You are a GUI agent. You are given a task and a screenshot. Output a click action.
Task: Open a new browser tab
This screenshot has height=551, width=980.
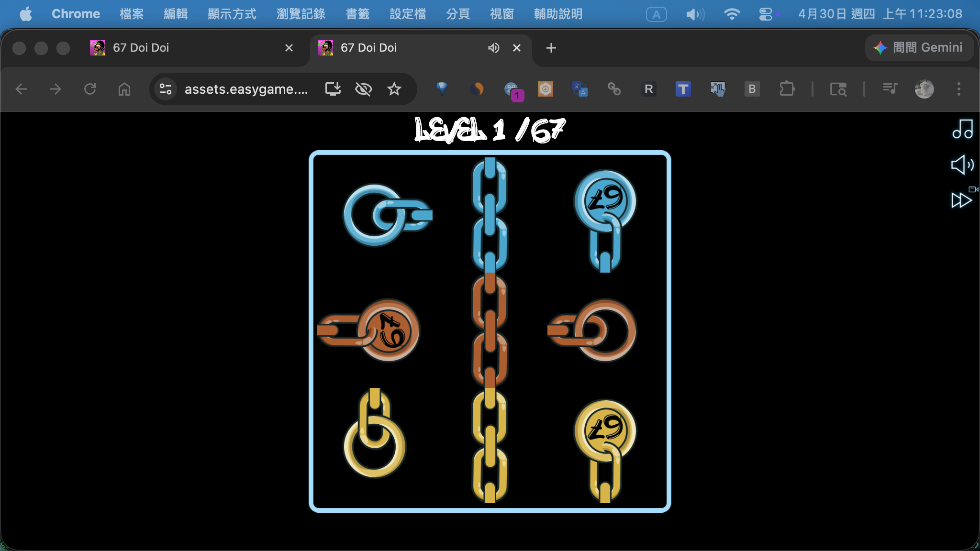[x=551, y=48]
